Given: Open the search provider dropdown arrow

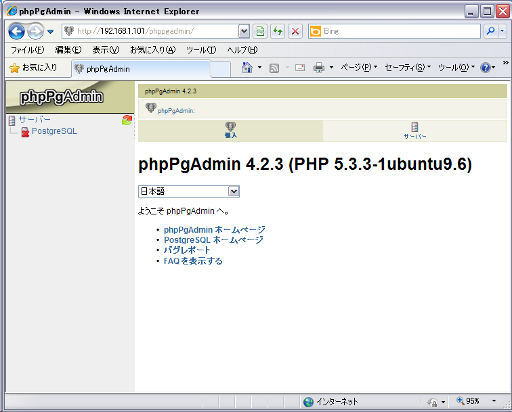Looking at the screenshot, I should tap(502, 31).
